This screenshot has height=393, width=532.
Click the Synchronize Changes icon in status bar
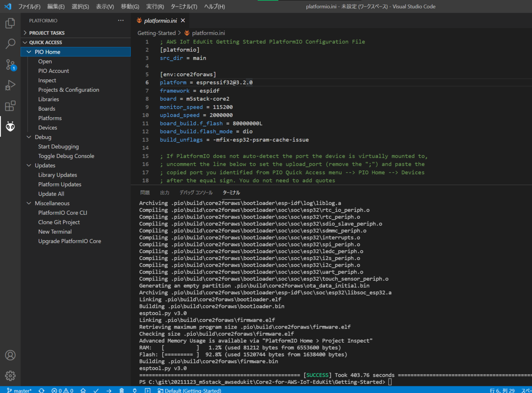[x=41, y=390]
